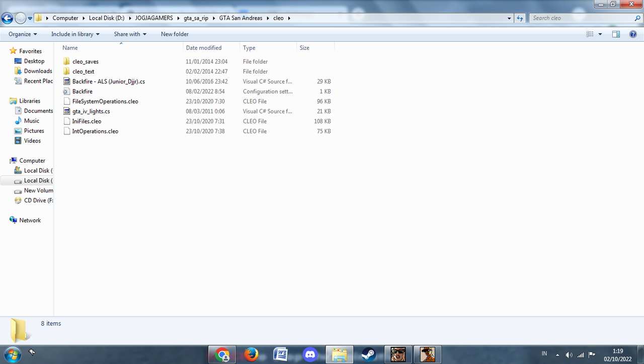Click the change view icon
Viewport: 644px width, 364px height.
click(590, 34)
